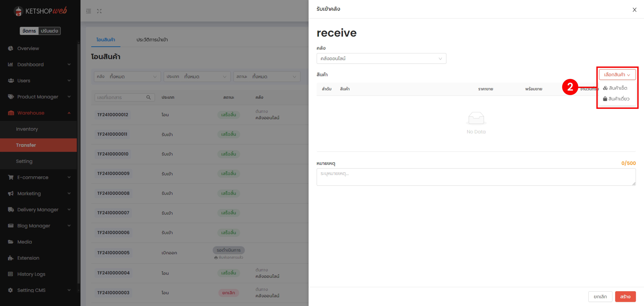Open the คลัง ทั้งหมด filter dropdown
Image resolution: width=644 pixels, height=306 pixels.
click(127, 77)
